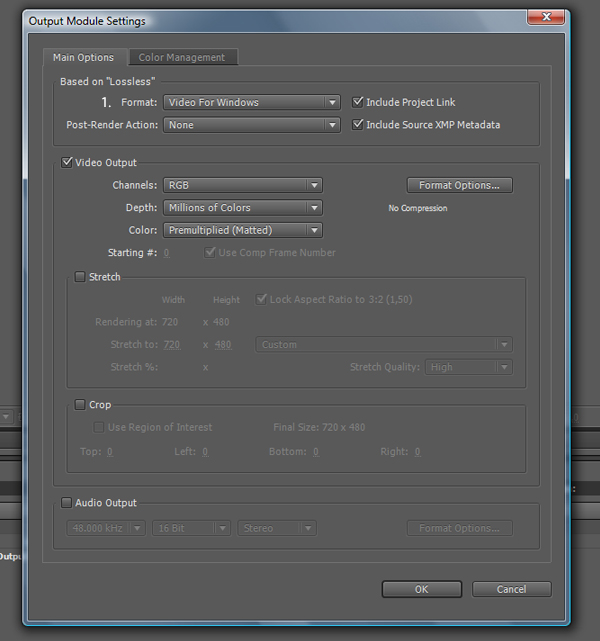The image size is (600, 641).
Task: Close the Output Module Settings dialog
Action: 546,17
